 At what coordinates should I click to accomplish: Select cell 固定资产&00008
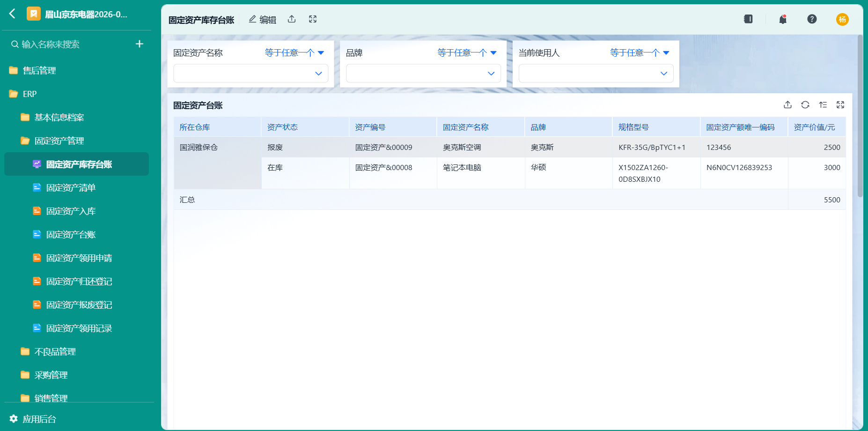393,173
